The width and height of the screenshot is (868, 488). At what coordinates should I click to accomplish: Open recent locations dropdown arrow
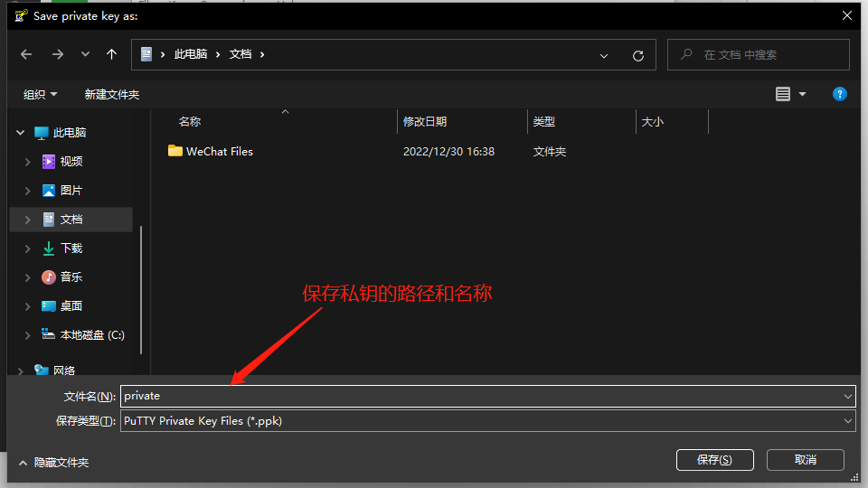coord(85,54)
